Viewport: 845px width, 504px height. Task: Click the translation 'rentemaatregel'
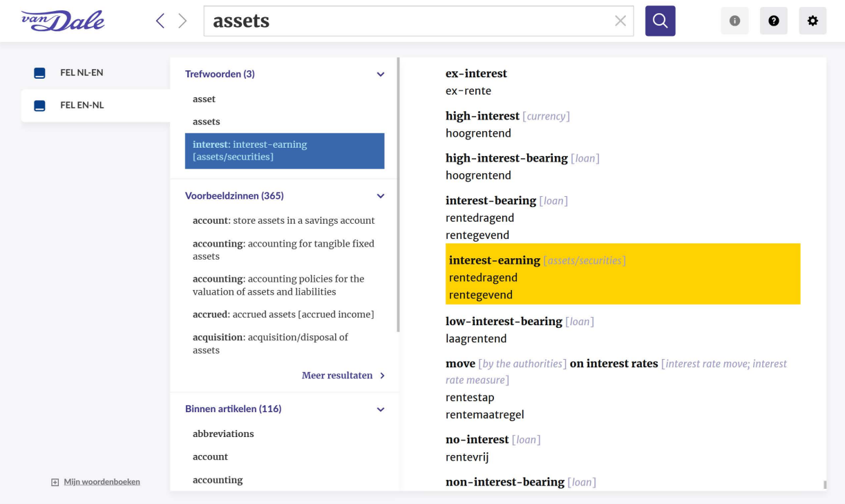point(485,415)
